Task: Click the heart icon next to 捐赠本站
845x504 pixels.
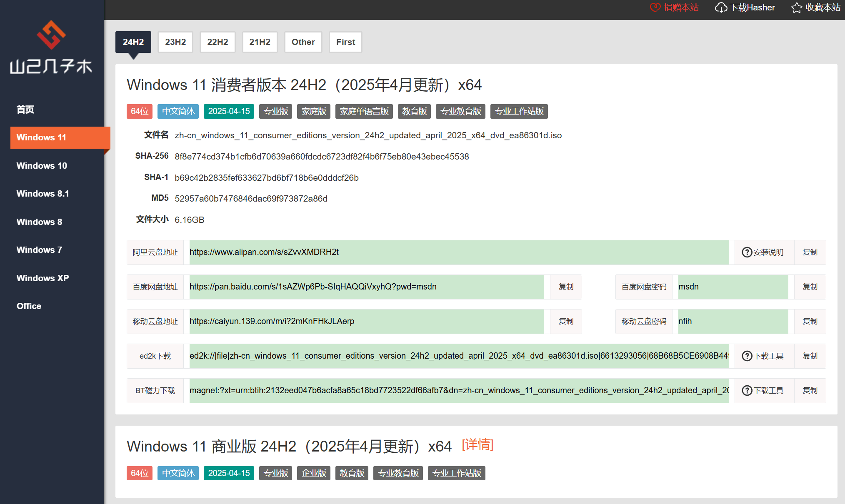Action: pos(655,7)
